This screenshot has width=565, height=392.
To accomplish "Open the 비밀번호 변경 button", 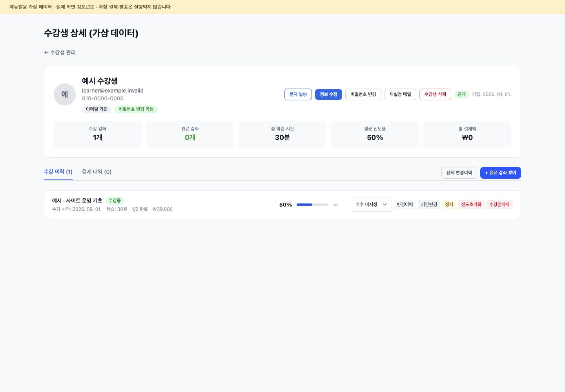I will point(363,94).
